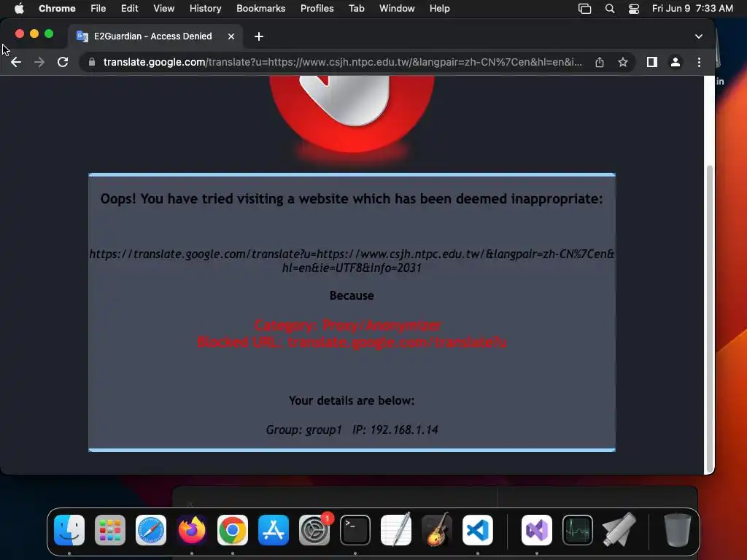Open Visual Studio Code from the Dock
747x560 pixels.
[x=478, y=530]
